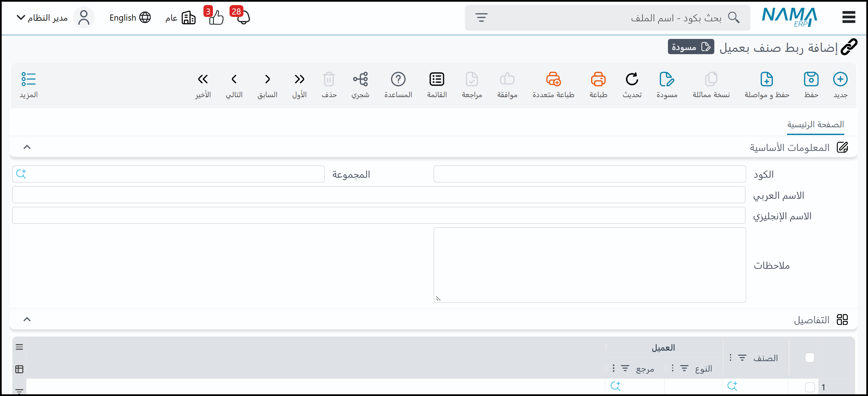The width and height of the screenshot is (868, 396).
Task: Select the الصفحة الرئيسية tab
Action: [815, 125]
